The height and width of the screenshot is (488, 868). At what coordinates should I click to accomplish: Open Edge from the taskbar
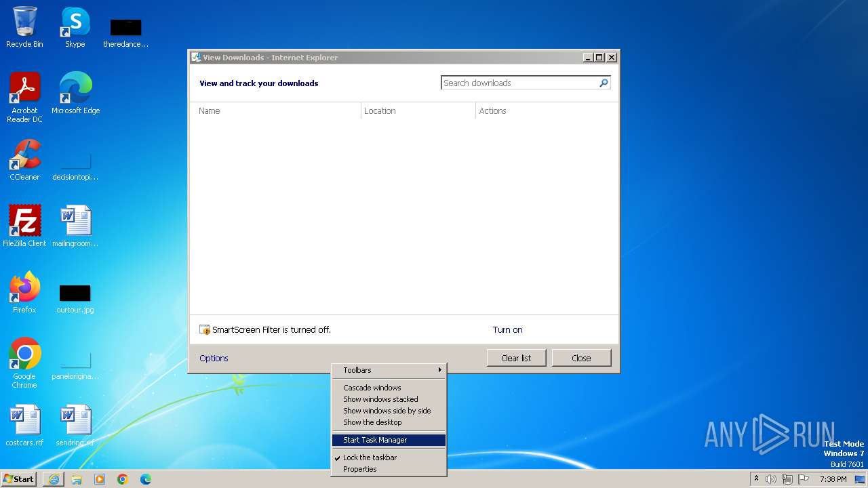pyautogui.click(x=146, y=479)
